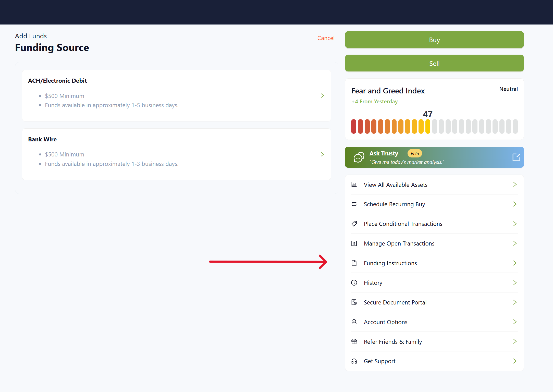Viewport: 553px width, 392px height.
Task: Open the History menu entry
Action: [x=373, y=283]
